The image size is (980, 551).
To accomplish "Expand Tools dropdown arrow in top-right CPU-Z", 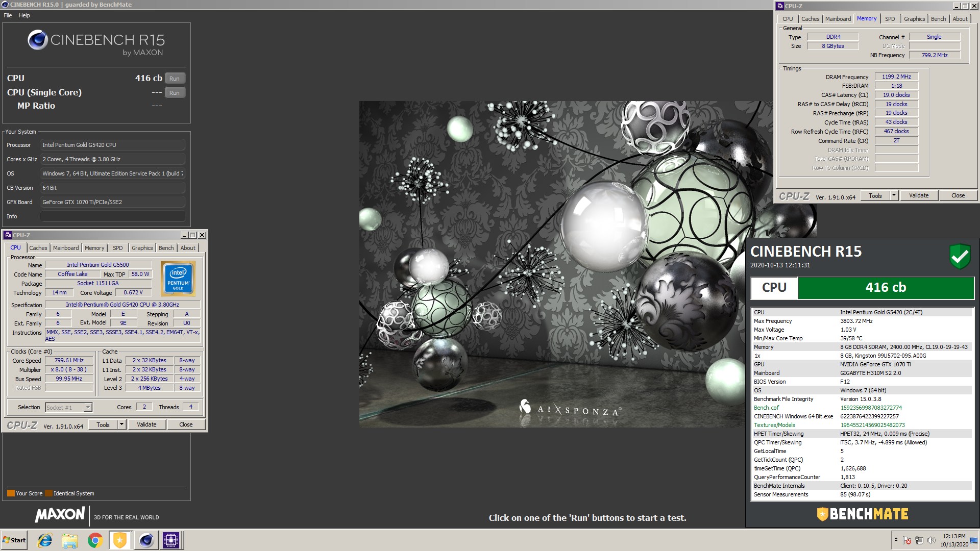I will [x=894, y=195].
